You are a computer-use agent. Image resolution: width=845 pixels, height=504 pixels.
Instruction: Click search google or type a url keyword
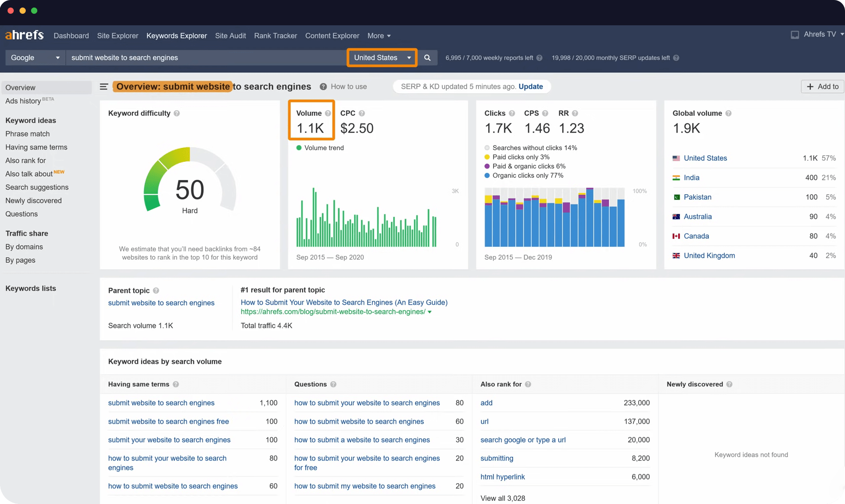click(x=523, y=440)
